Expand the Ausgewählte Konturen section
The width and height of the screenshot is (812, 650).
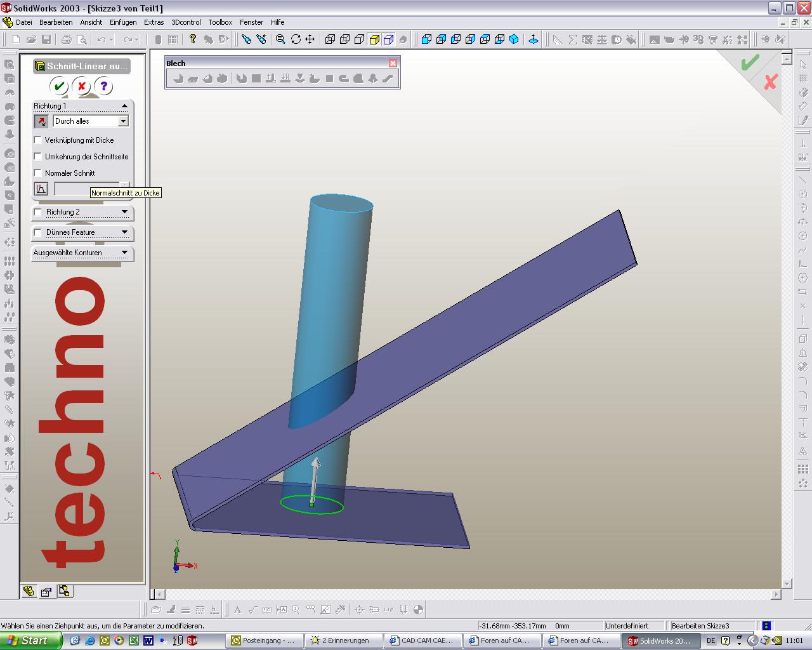coord(124,253)
